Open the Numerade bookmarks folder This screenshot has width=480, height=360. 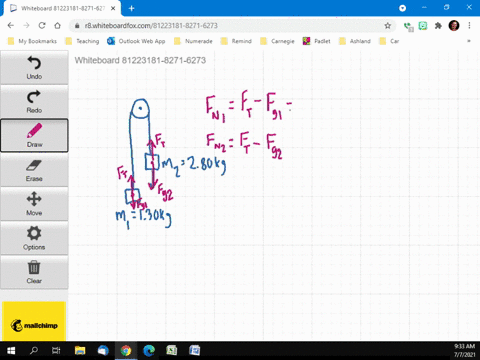(193, 41)
